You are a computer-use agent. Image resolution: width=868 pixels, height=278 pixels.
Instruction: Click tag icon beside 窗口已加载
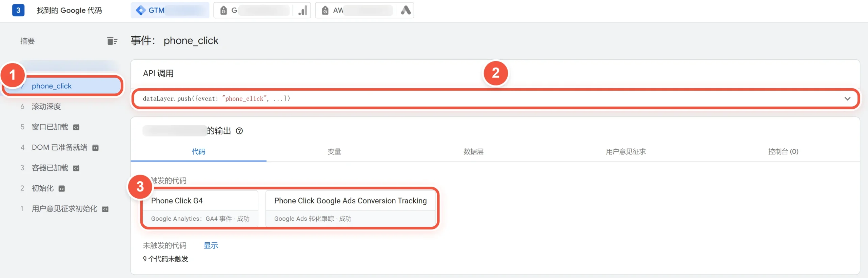76,127
